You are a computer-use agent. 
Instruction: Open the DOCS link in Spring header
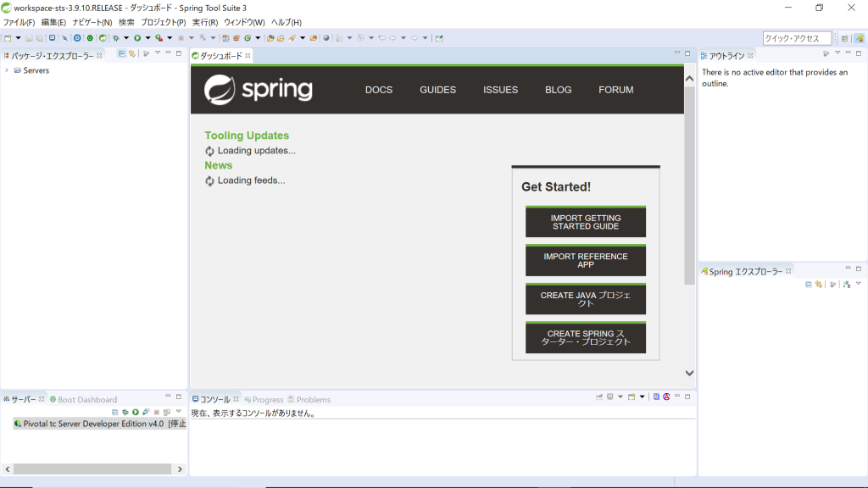click(x=379, y=90)
